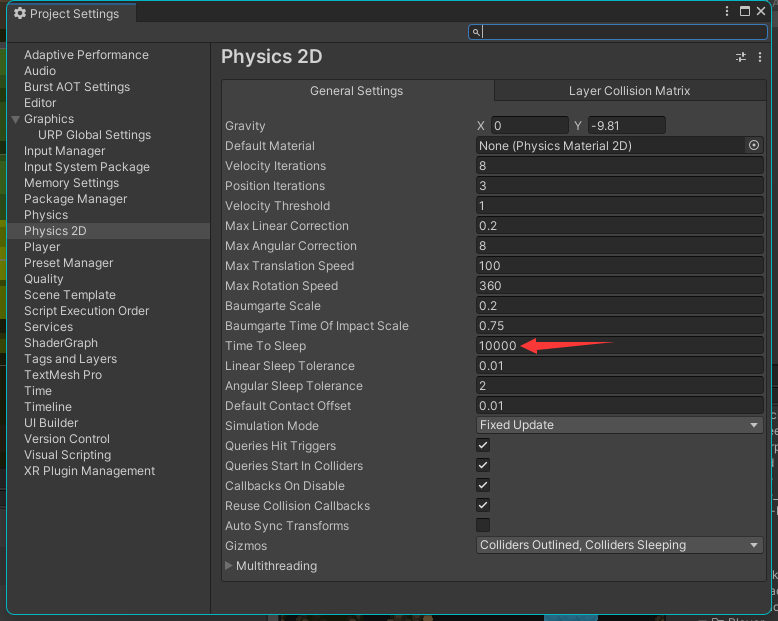The height and width of the screenshot is (621, 778).
Task: Select the General Settings tab
Action: point(356,91)
